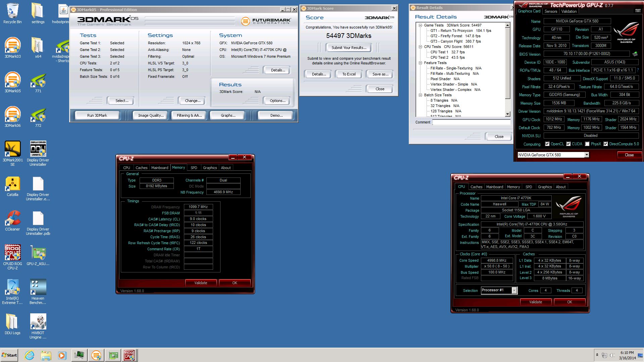This screenshot has height=362, width=644.
Task: Switch to ROG CPU-Z taskbar button
Action: coord(130,355)
